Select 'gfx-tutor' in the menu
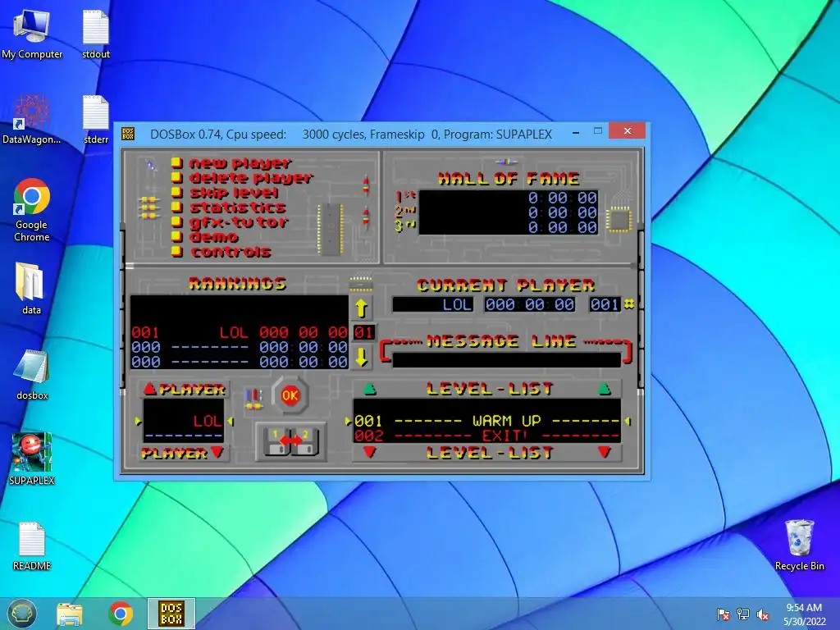This screenshot has height=630, width=840. pos(239,221)
